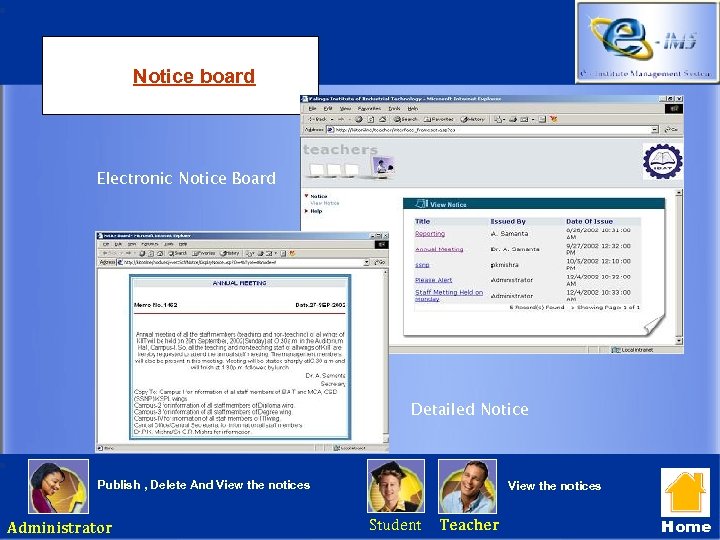720x540 pixels.
Task: Click Go button in the Notice Board browser window
Action: coord(380,262)
